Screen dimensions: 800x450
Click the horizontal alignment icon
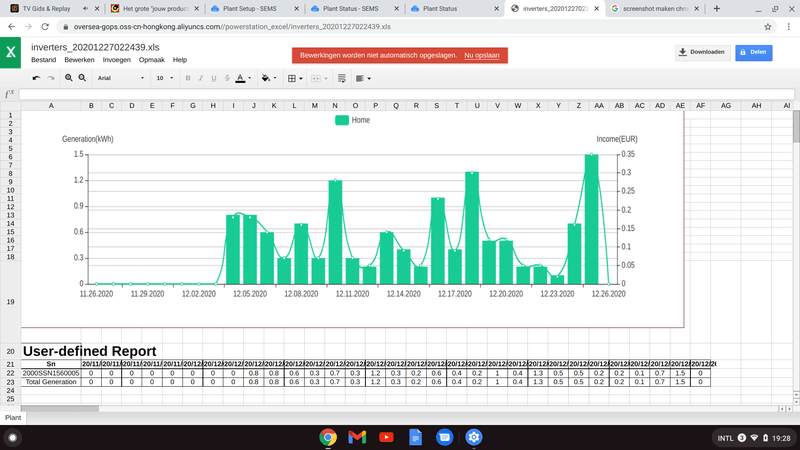point(360,78)
